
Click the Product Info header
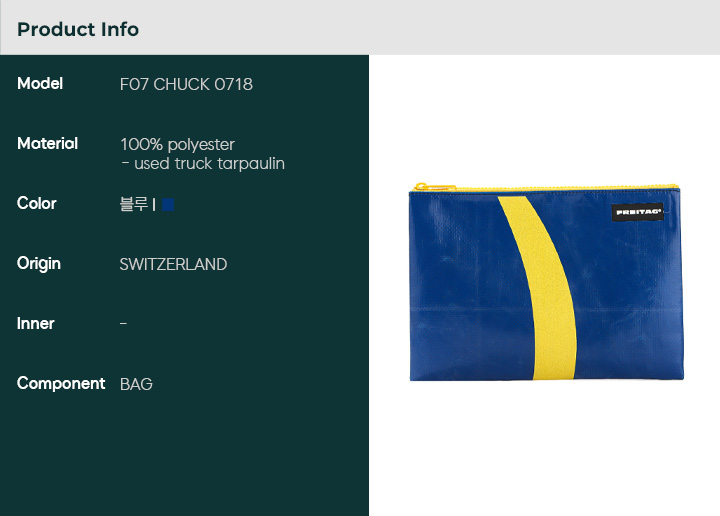(78, 29)
